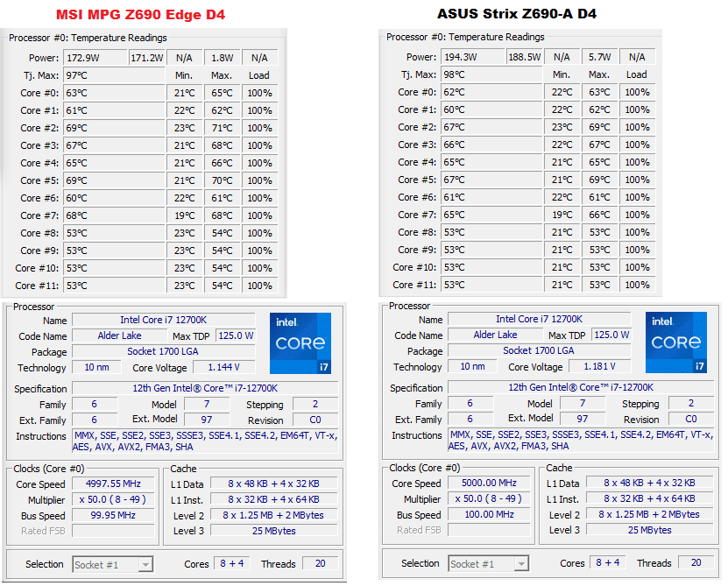
Task: Click Stepping 2 value in ASUS panel
Action: click(691, 403)
